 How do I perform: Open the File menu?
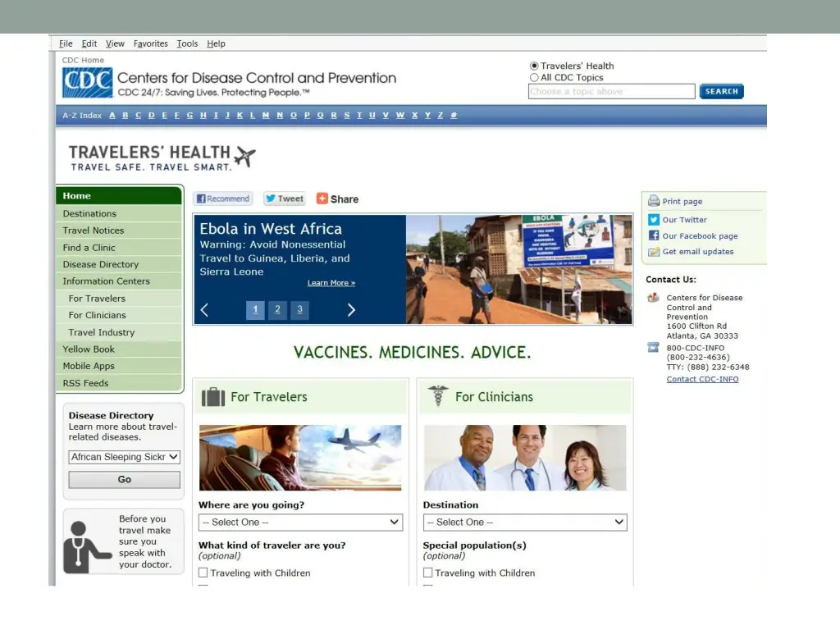[66, 43]
